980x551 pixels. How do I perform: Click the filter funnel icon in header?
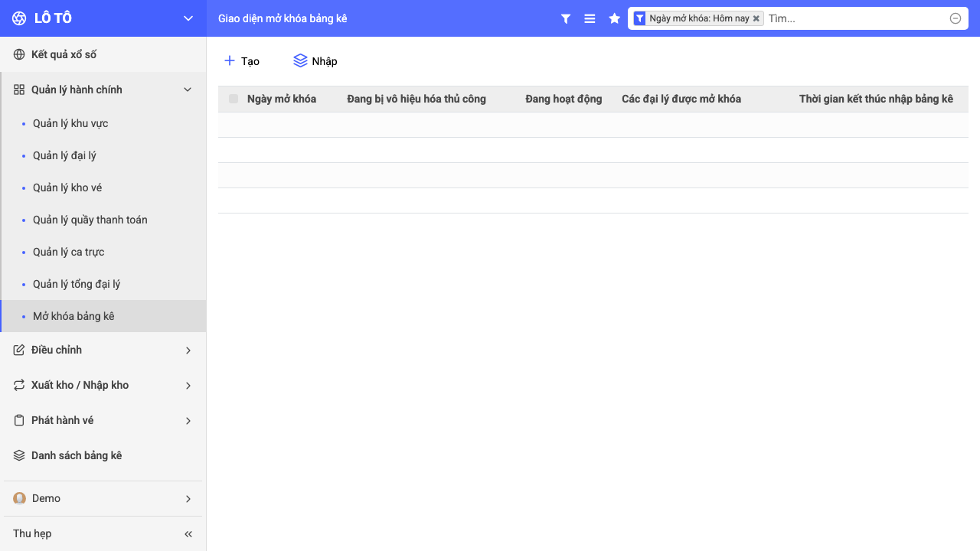pos(566,18)
